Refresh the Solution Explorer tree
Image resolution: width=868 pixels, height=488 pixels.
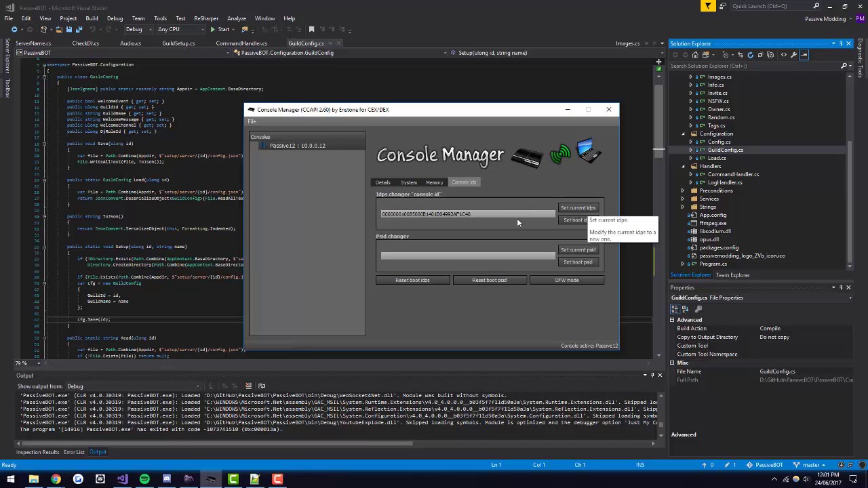click(x=750, y=55)
